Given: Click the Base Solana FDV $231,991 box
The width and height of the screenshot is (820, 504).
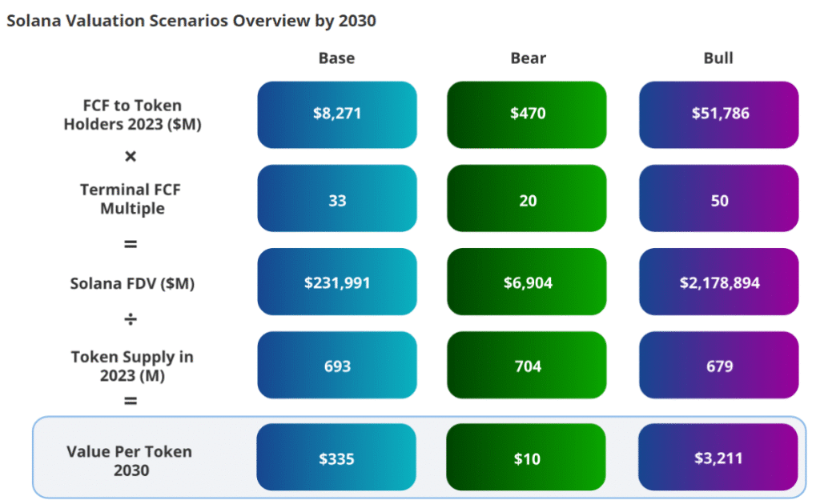Looking at the screenshot, I should click(337, 282).
